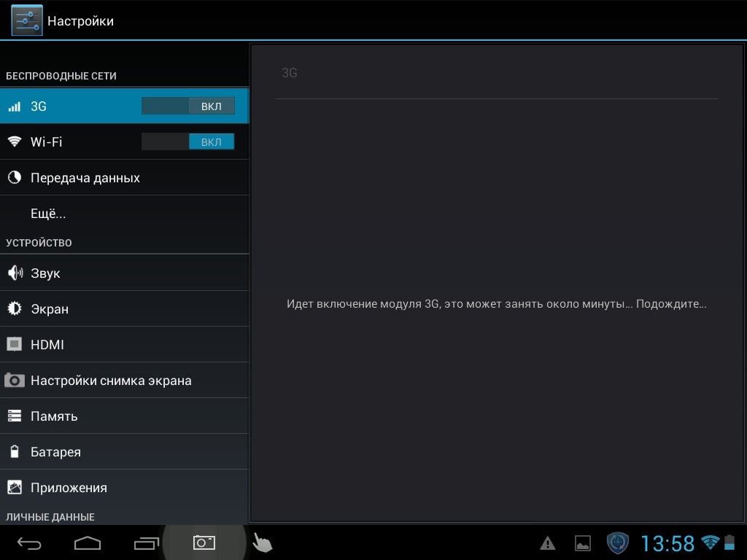747x560 pixels.
Task: Open quick settings via clock 13:58
Action: [667, 543]
